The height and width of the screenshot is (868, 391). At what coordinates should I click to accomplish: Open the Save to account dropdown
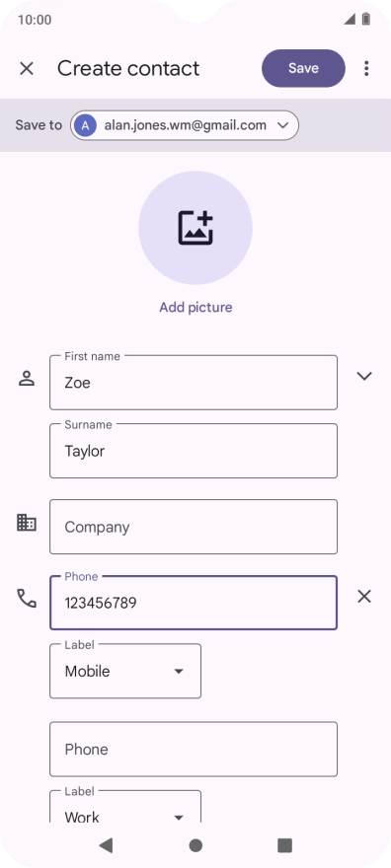click(x=185, y=125)
